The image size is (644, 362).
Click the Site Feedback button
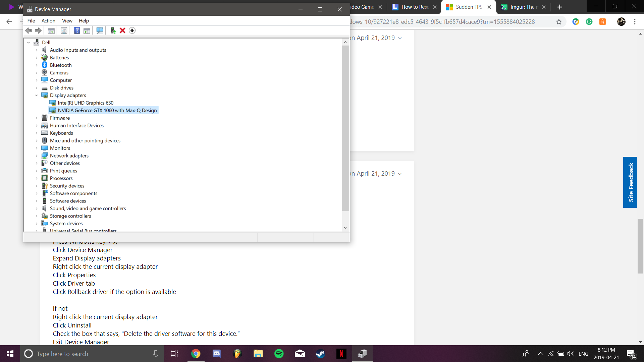point(630,182)
